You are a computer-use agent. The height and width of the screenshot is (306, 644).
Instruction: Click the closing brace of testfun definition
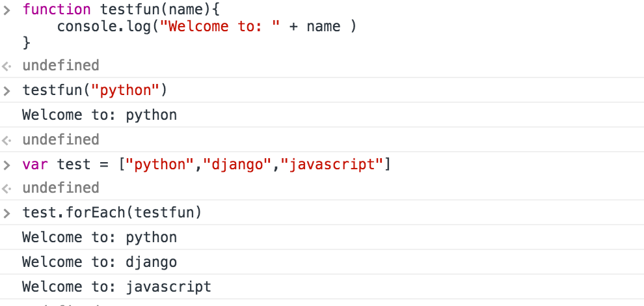[x=26, y=43]
